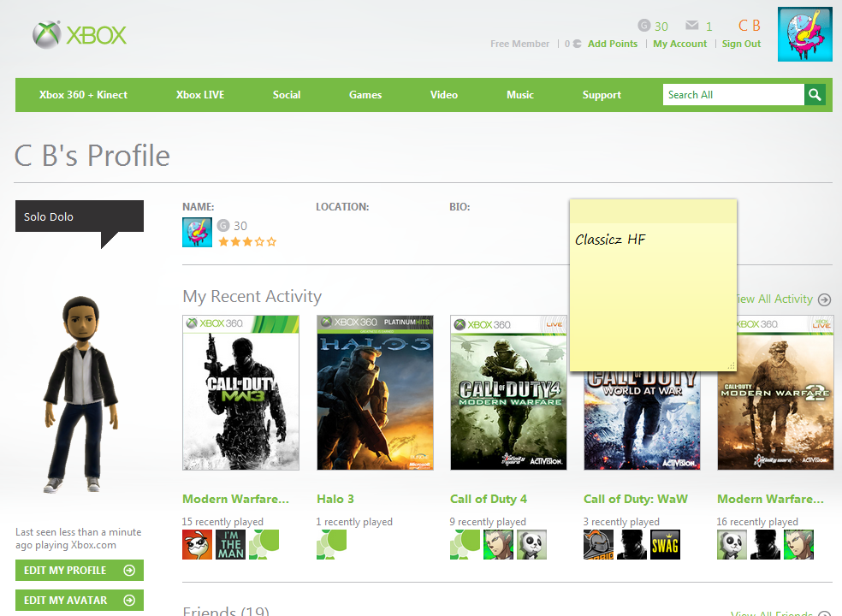Click the Call of Duty: WaW title link
The width and height of the screenshot is (842, 616).
pos(636,499)
